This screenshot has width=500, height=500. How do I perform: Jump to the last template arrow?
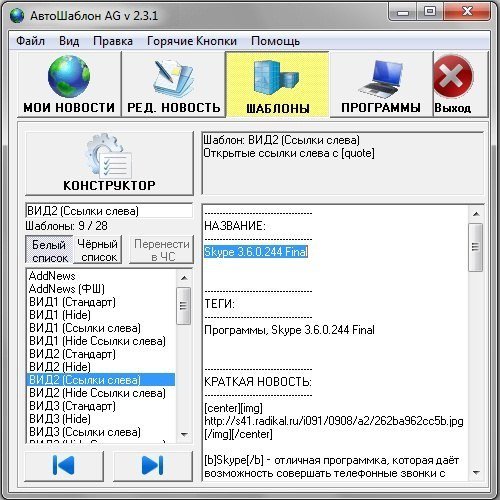pos(153,466)
